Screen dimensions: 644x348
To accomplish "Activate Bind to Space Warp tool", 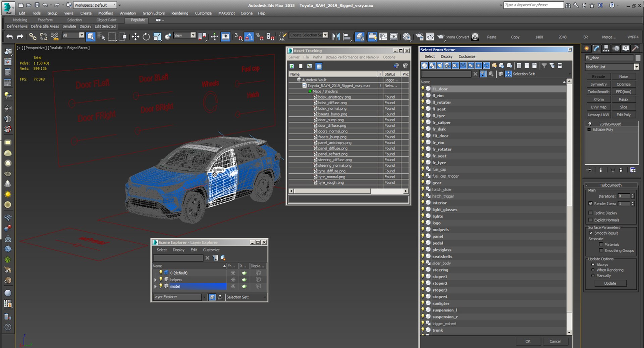I will [54, 37].
